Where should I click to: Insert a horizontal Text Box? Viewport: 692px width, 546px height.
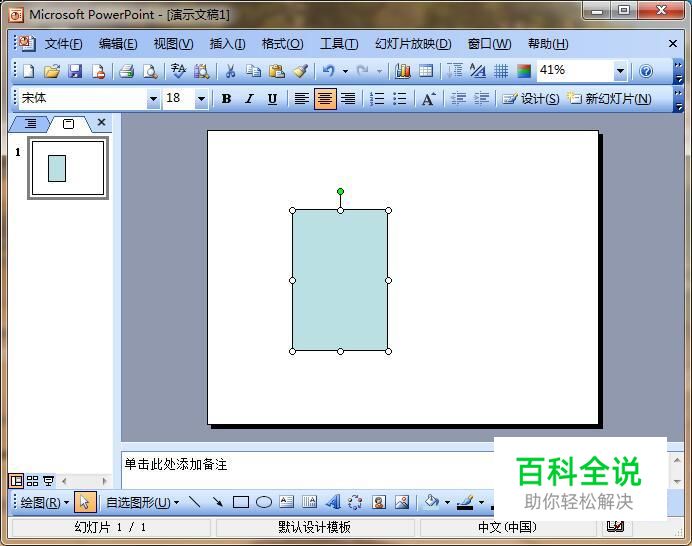286,502
